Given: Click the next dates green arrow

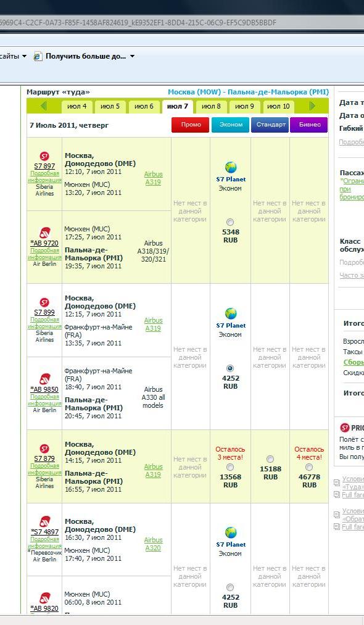Looking at the screenshot, I should (312, 106).
